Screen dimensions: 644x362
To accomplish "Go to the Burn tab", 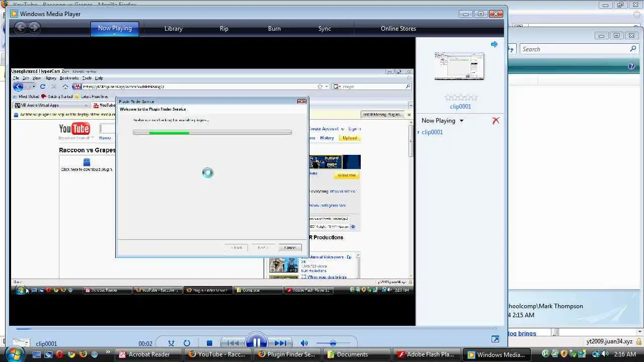I will pyautogui.click(x=274, y=29).
